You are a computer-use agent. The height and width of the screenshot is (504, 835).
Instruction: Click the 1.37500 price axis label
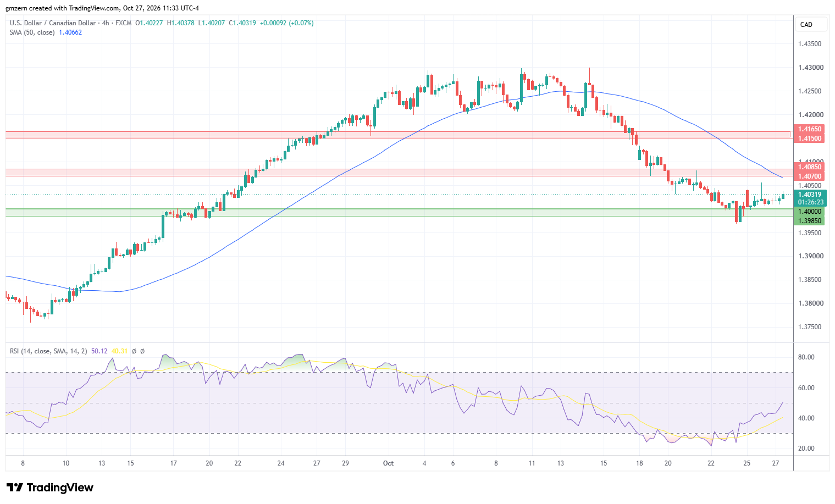(810, 327)
